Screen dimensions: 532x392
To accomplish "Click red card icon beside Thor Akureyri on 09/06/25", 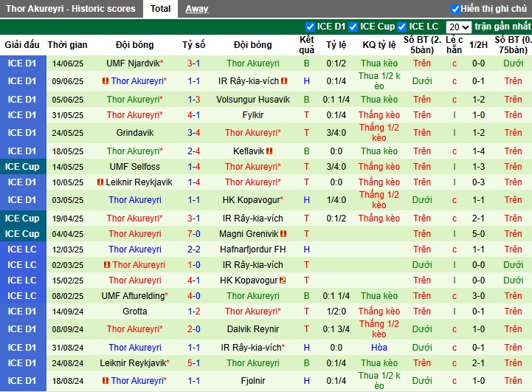I will pyautogui.click(x=106, y=81).
